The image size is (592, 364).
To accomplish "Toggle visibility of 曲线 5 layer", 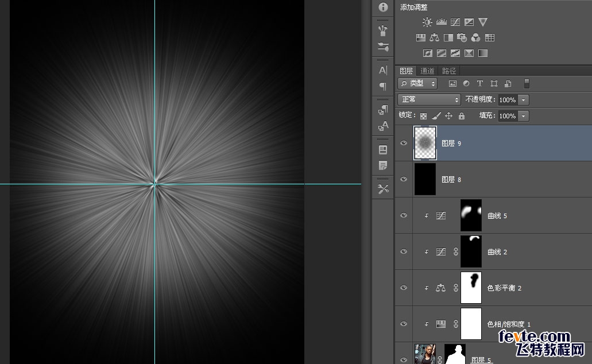I will pos(404,215).
